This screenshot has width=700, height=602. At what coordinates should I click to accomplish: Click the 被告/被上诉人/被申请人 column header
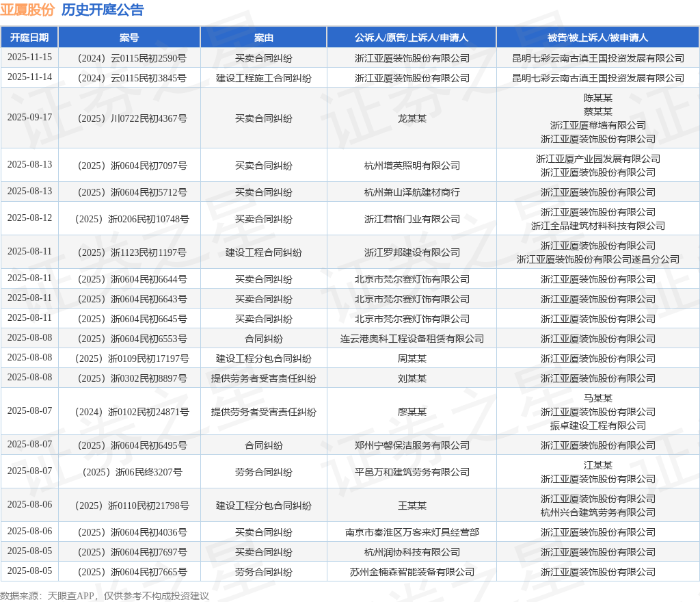(x=597, y=38)
